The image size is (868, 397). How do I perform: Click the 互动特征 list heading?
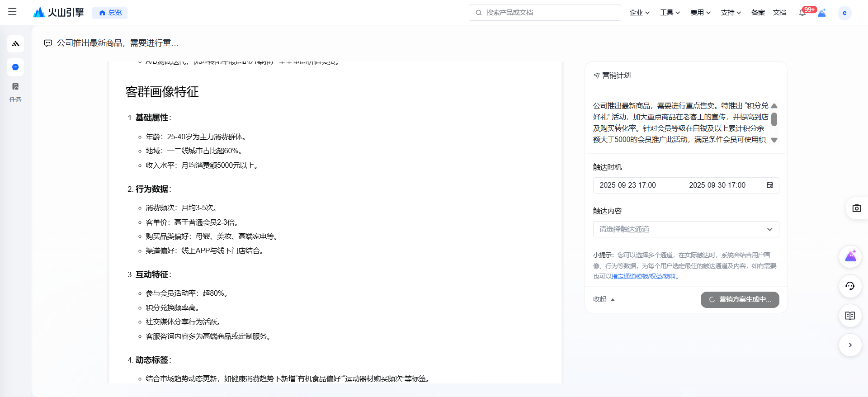pos(152,274)
